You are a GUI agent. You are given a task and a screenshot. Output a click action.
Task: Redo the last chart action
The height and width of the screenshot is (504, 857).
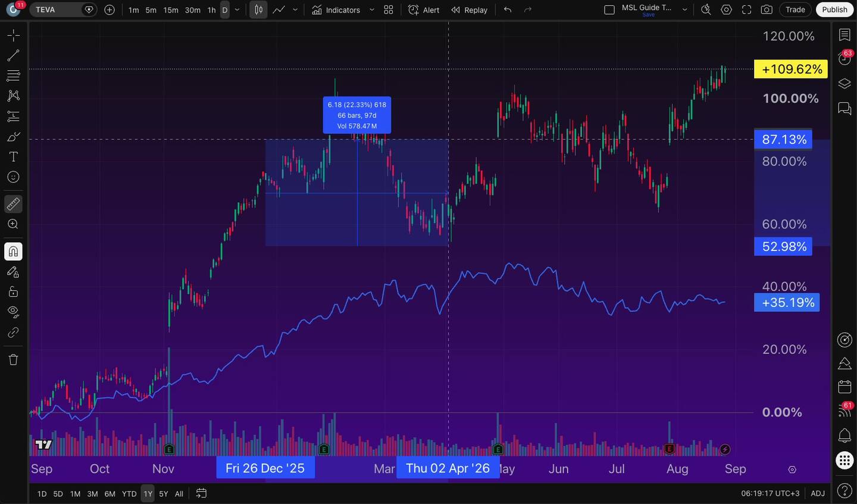[x=528, y=10]
